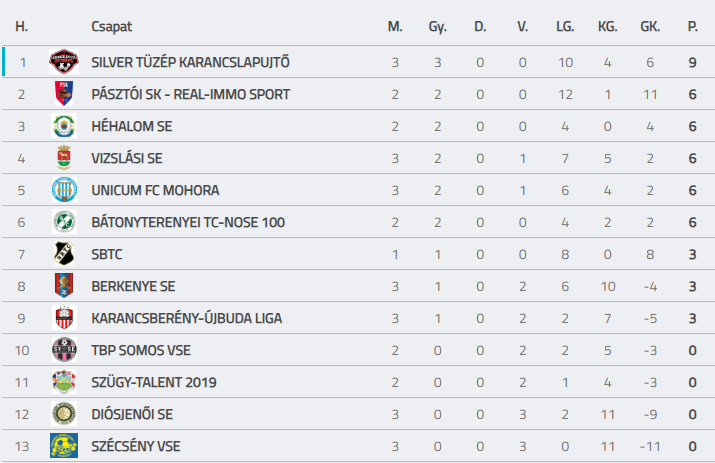Click the Szécsény VSE blue-yellow crest
715x463 pixels.
(x=64, y=446)
